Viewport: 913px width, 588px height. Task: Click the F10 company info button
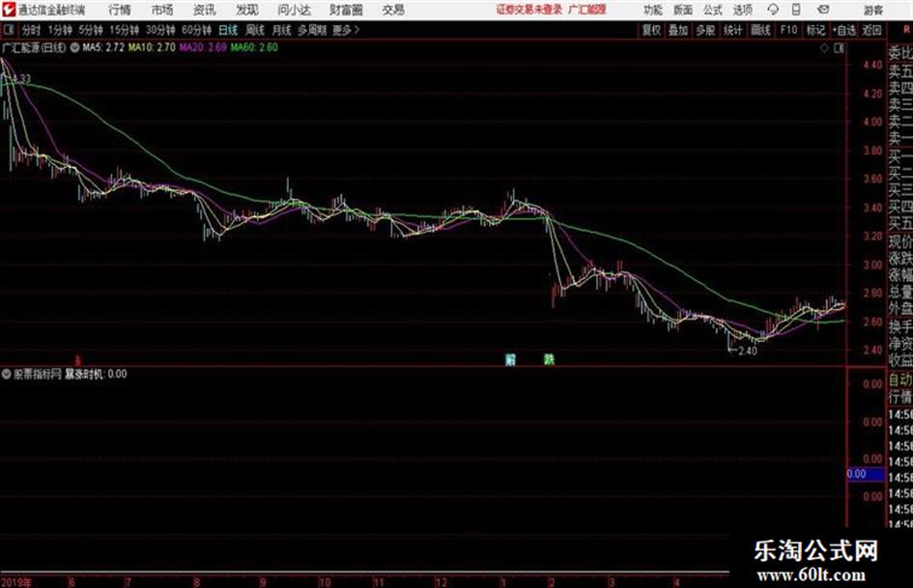[788, 30]
